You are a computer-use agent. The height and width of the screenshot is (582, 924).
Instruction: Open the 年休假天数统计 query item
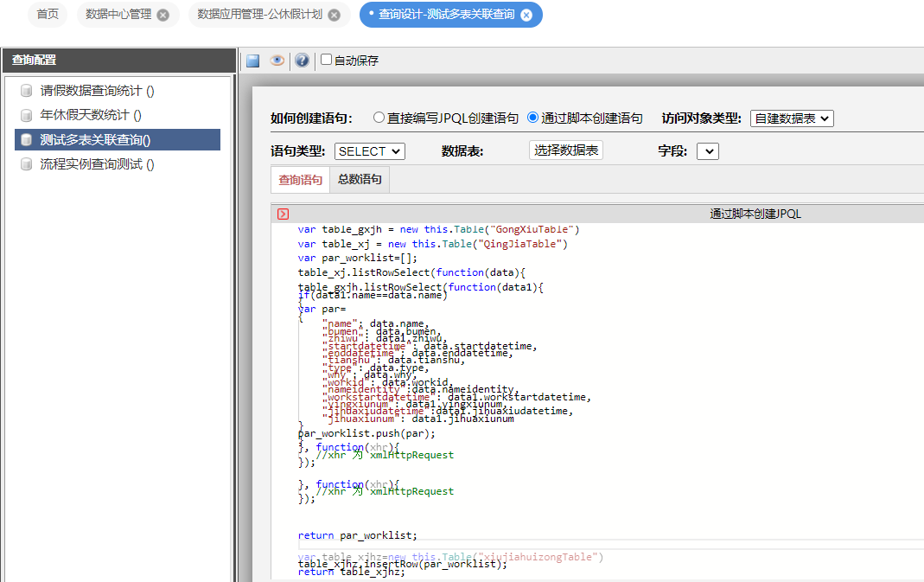pyautogui.click(x=91, y=115)
